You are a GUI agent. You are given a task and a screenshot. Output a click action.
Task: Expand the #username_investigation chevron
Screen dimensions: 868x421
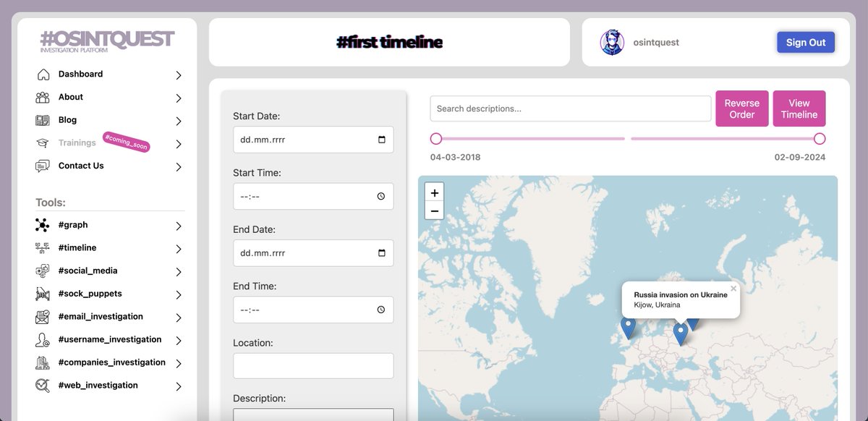coord(179,340)
